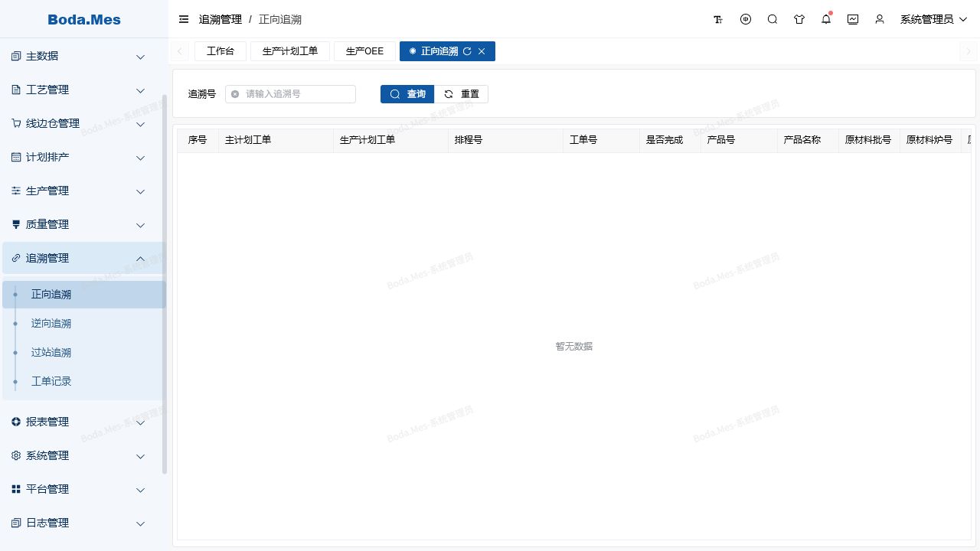980x551 pixels.
Task: Expand the 系统管理 menu chevron
Action: point(140,455)
